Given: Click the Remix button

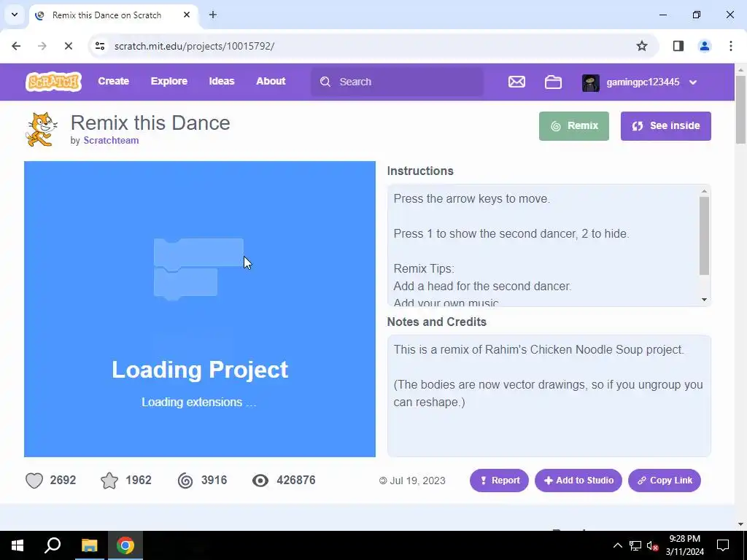Looking at the screenshot, I should pos(574,125).
